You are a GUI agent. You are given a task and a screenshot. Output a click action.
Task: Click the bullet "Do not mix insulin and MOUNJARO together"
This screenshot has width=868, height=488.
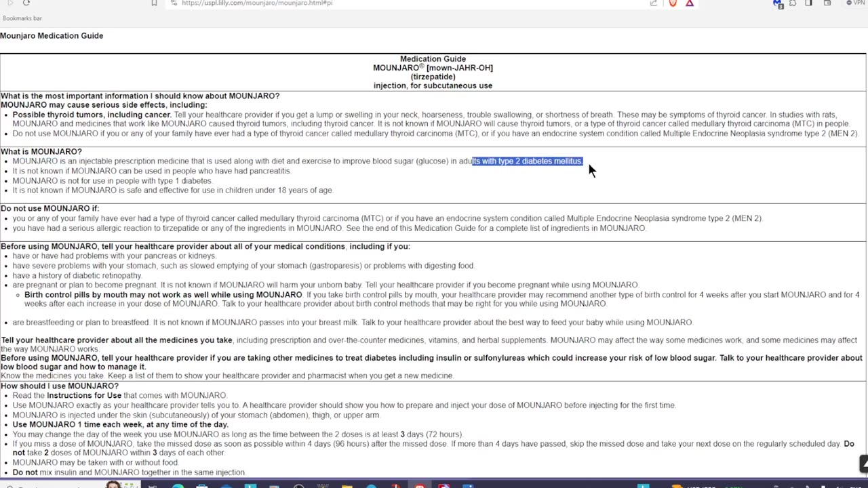click(x=129, y=472)
